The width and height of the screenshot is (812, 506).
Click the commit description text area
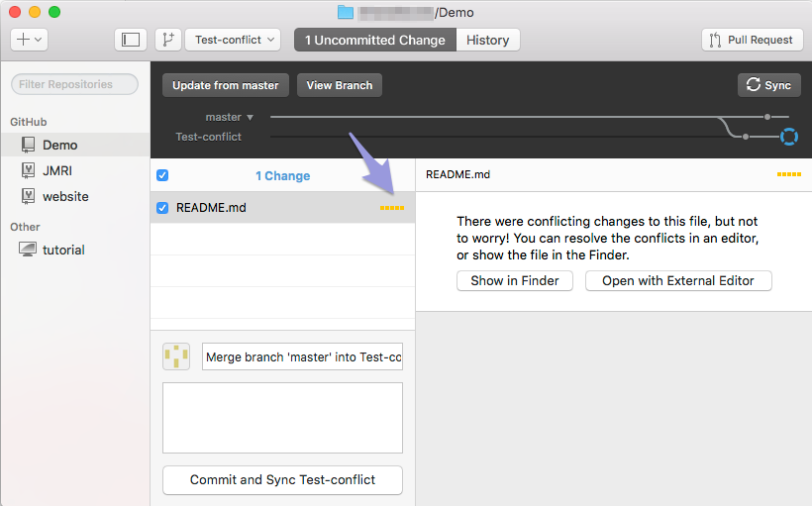(282, 417)
